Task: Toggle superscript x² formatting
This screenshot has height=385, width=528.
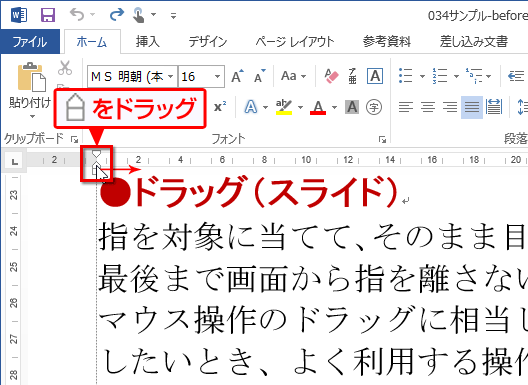Action: (220, 107)
